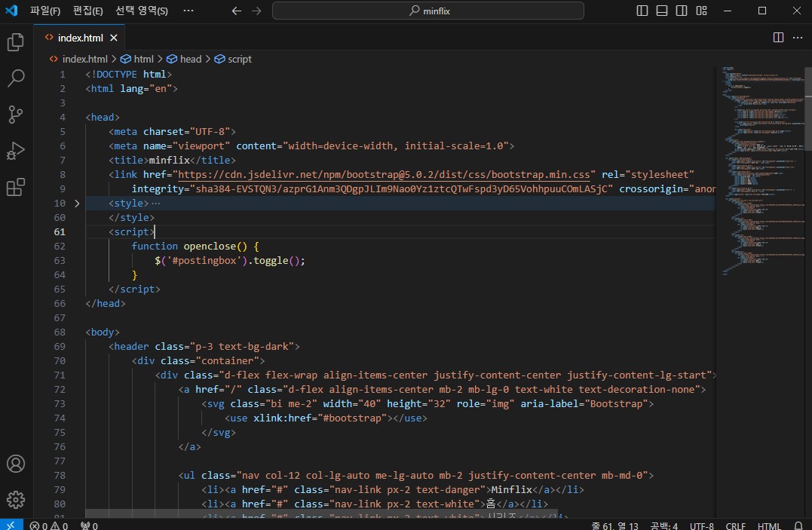Open the Manage settings gear

coord(16,499)
